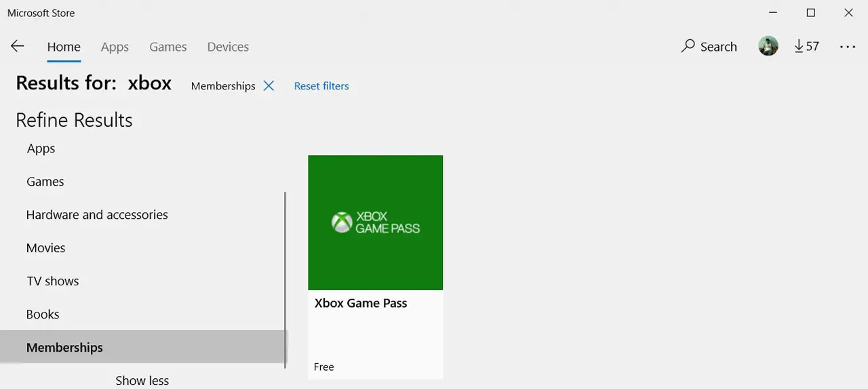Screen dimensions: 868x389
Task: Click Reset filters link
Action: pyautogui.click(x=321, y=86)
